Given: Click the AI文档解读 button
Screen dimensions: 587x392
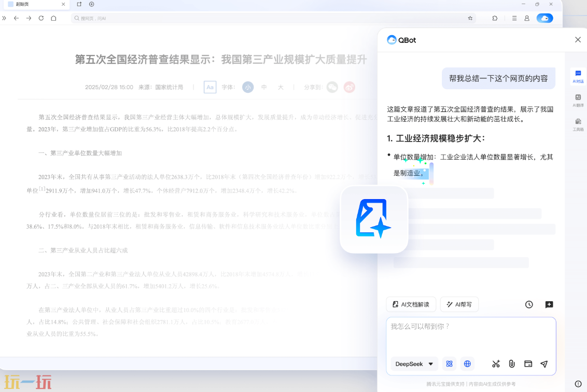Looking at the screenshot, I should 411,304.
